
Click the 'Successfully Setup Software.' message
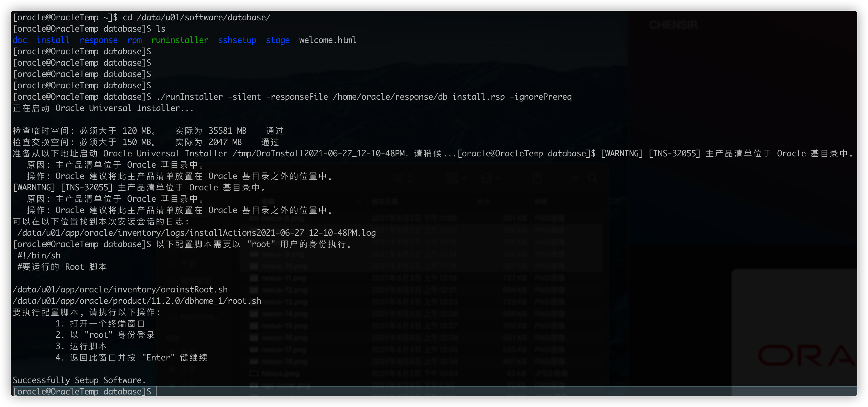(79, 380)
